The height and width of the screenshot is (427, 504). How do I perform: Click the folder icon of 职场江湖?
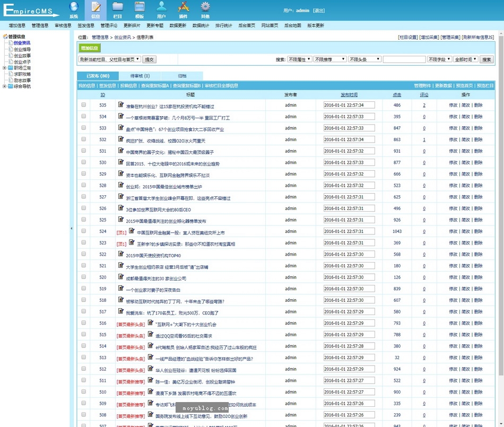(11, 68)
